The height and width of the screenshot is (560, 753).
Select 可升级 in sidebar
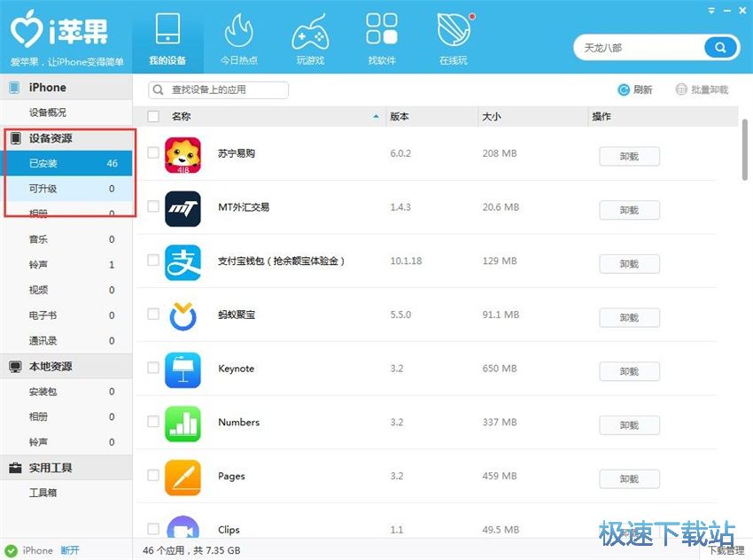pyautogui.click(x=66, y=189)
